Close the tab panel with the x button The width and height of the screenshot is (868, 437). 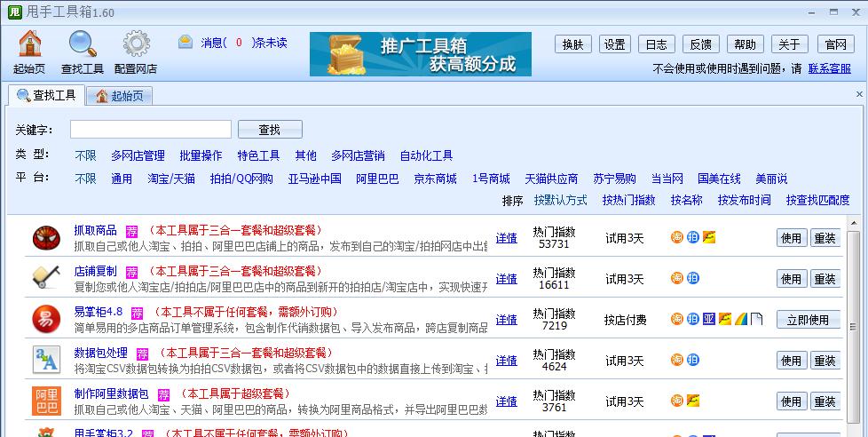click(x=860, y=94)
